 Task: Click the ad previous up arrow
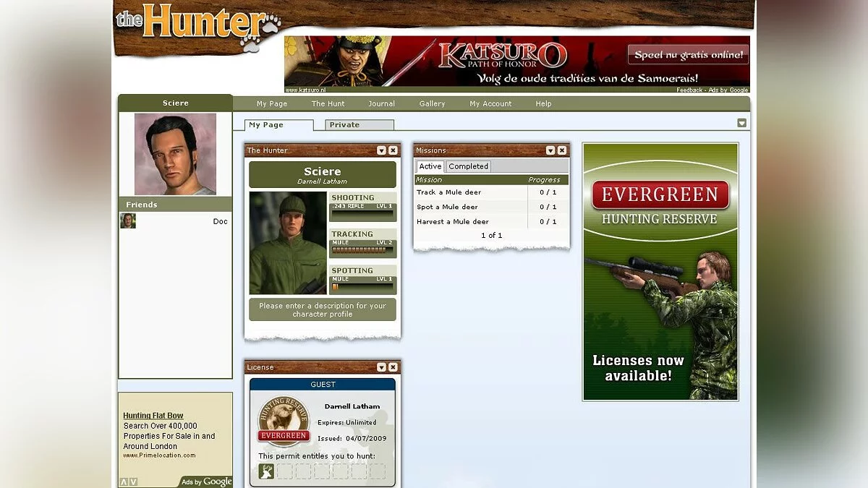point(124,481)
